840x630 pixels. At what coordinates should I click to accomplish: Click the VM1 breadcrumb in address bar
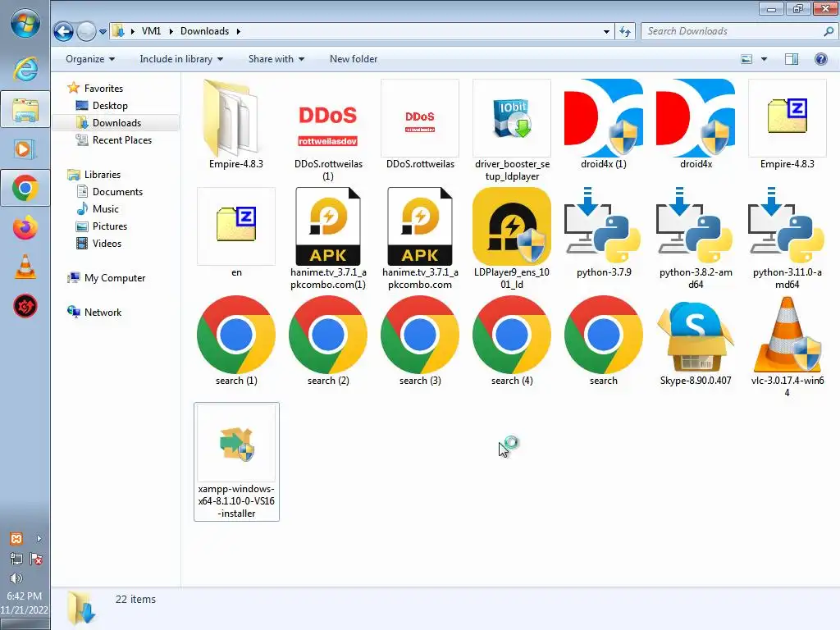pos(151,31)
